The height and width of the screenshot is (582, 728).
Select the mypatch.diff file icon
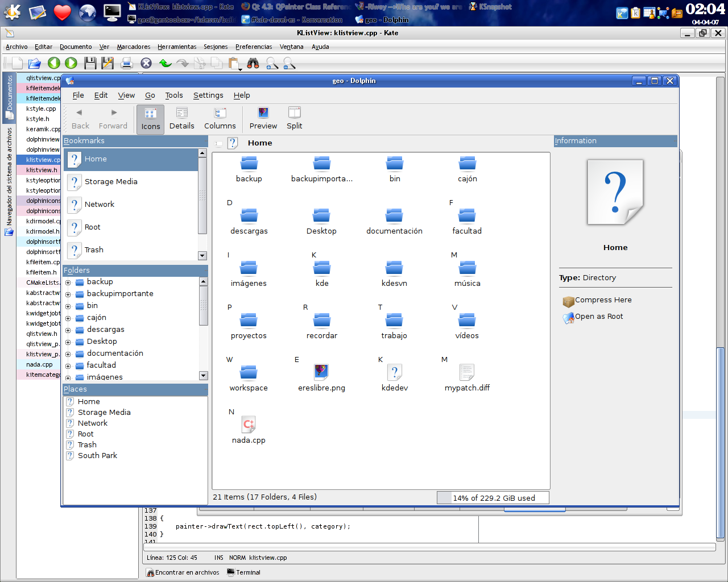coord(467,372)
